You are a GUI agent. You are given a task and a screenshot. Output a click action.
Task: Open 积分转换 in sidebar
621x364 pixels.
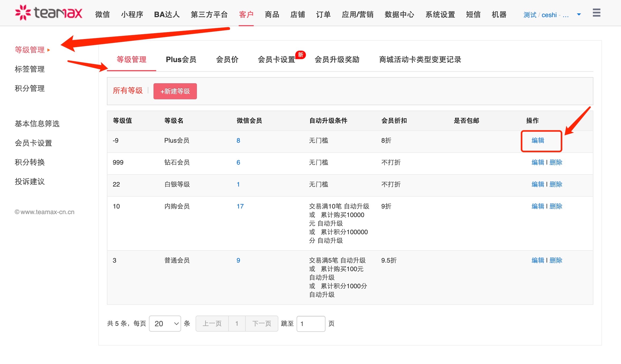30,162
